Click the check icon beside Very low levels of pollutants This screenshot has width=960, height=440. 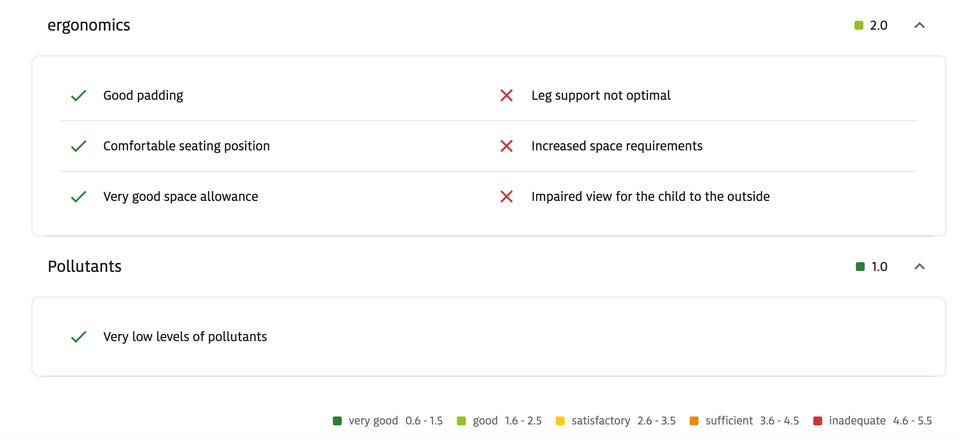pyautogui.click(x=78, y=337)
